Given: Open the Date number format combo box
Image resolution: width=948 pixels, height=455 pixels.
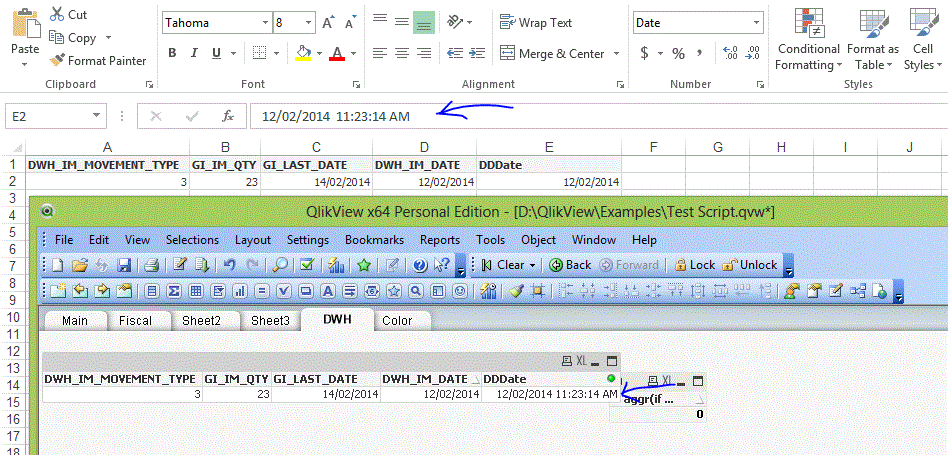Looking at the screenshot, I should click(x=698, y=23).
